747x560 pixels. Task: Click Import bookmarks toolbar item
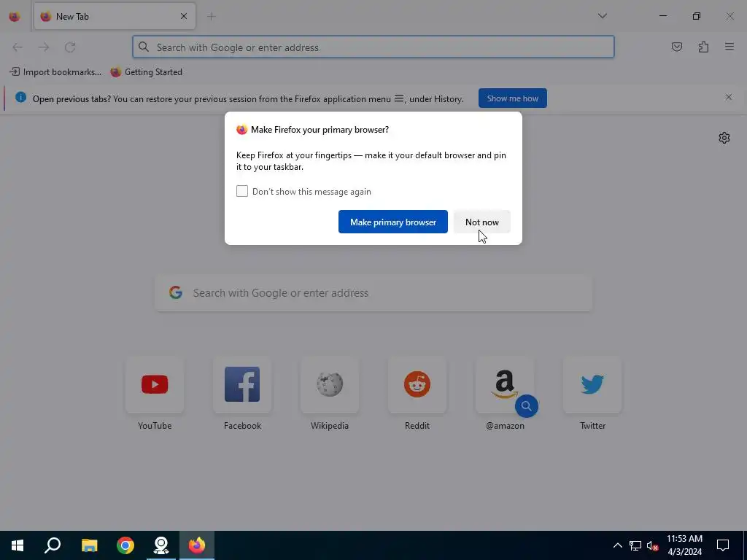coord(55,72)
